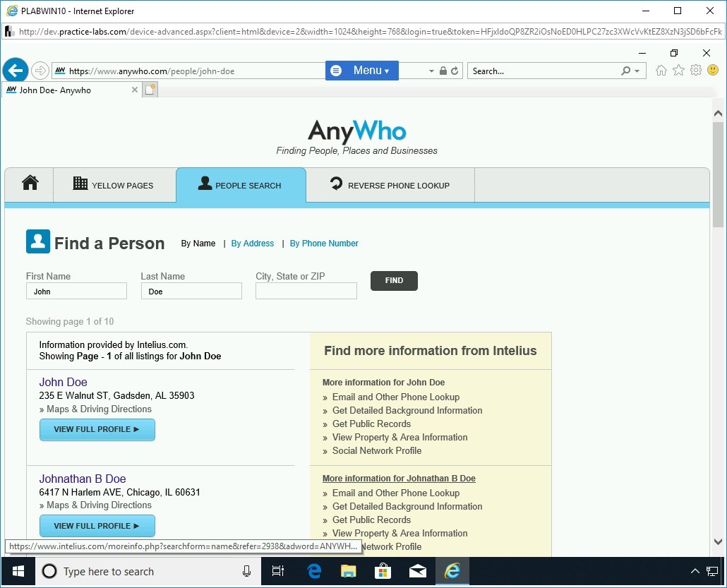Click the smiley feedback icon
The height and width of the screenshot is (588, 727).
[713, 70]
